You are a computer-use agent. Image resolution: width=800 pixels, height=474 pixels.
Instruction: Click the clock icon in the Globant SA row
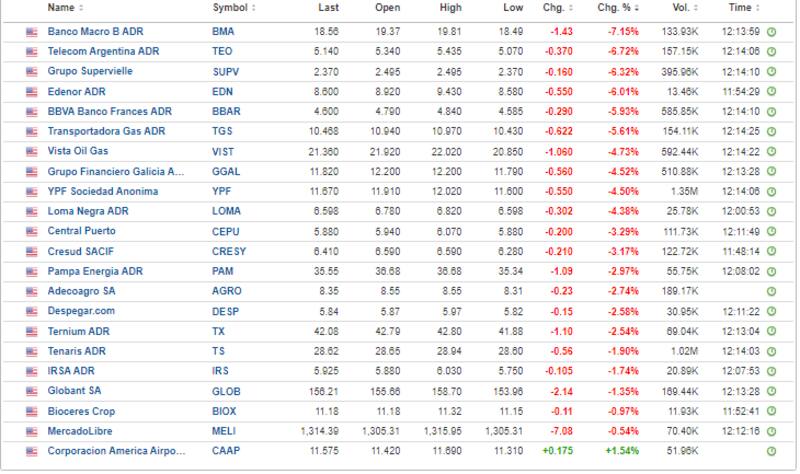(x=771, y=392)
